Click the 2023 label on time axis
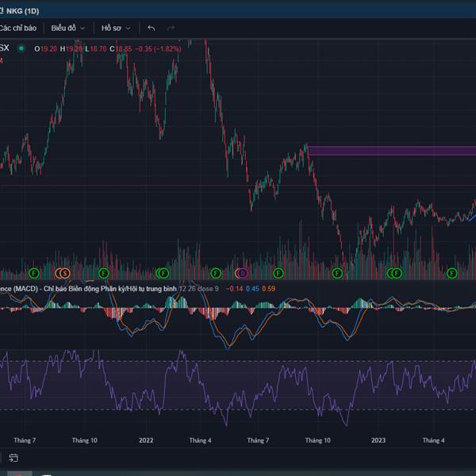 point(378,440)
